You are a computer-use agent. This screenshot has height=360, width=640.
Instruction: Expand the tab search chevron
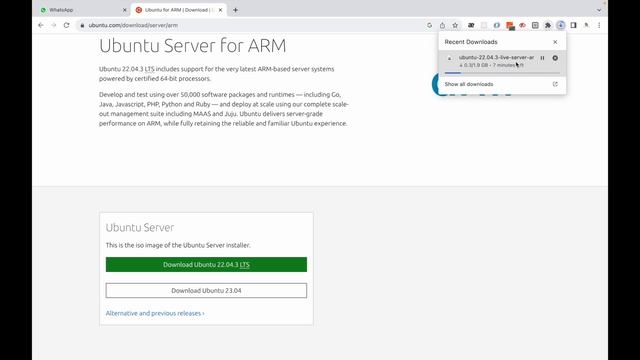point(599,10)
